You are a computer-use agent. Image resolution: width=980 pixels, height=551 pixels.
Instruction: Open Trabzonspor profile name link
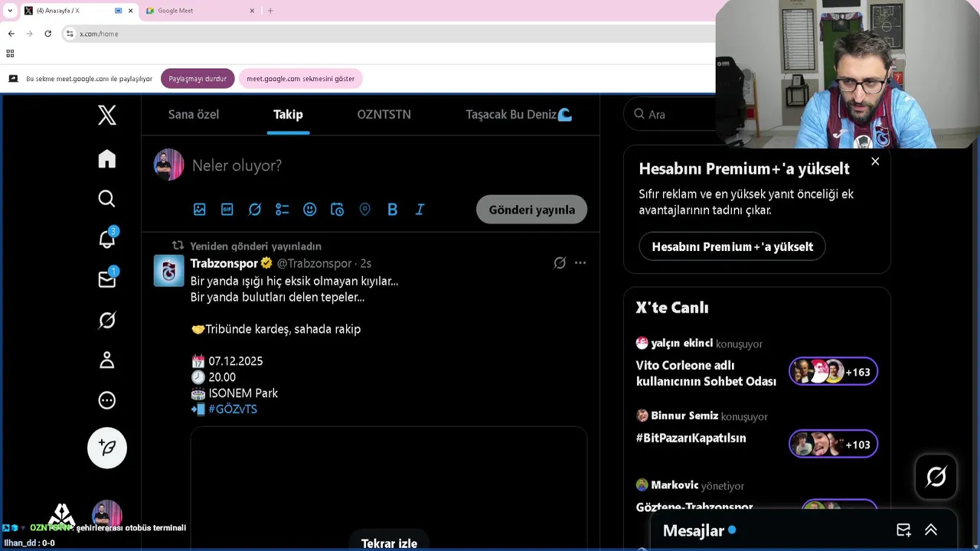[x=224, y=263]
